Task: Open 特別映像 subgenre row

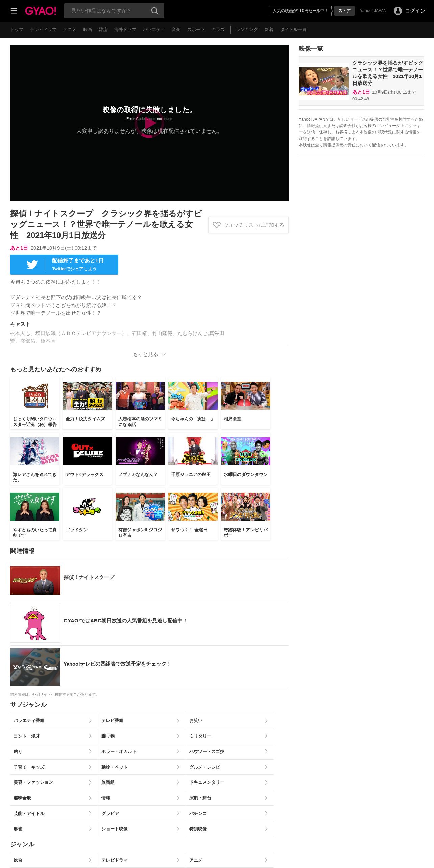Action: (230, 829)
